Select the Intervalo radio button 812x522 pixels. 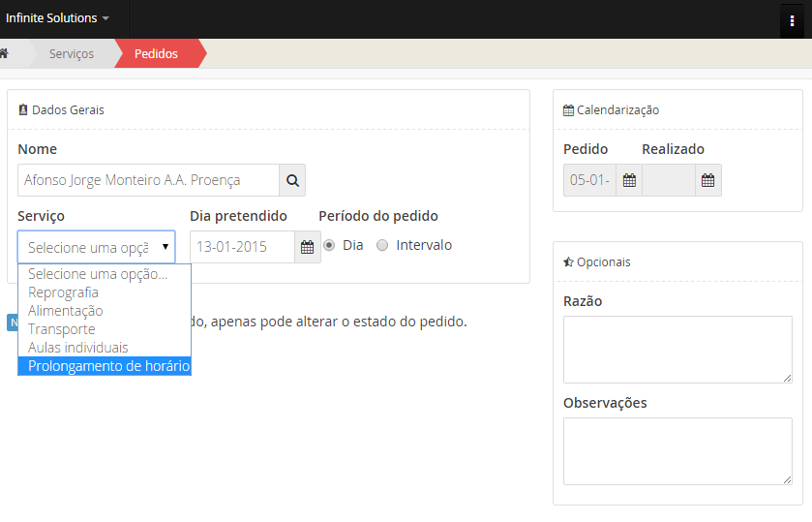click(x=382, y=246)
